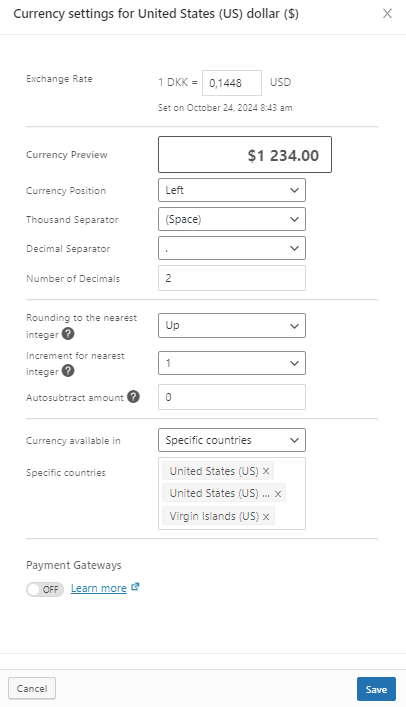Close the currency settings dialog
This screenshot has height=707, width=406.
point(387,14)
